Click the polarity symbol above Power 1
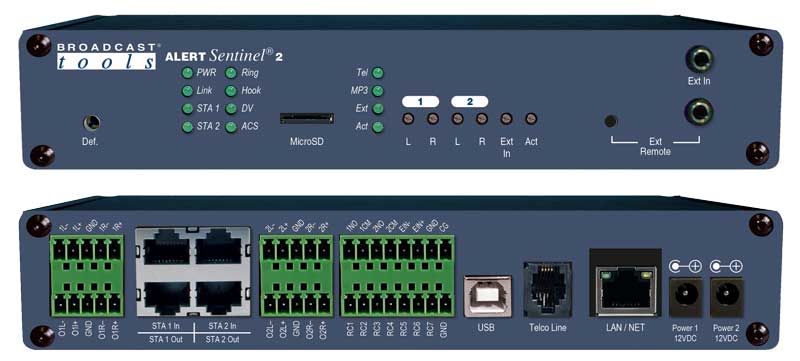 coord(685,266)
